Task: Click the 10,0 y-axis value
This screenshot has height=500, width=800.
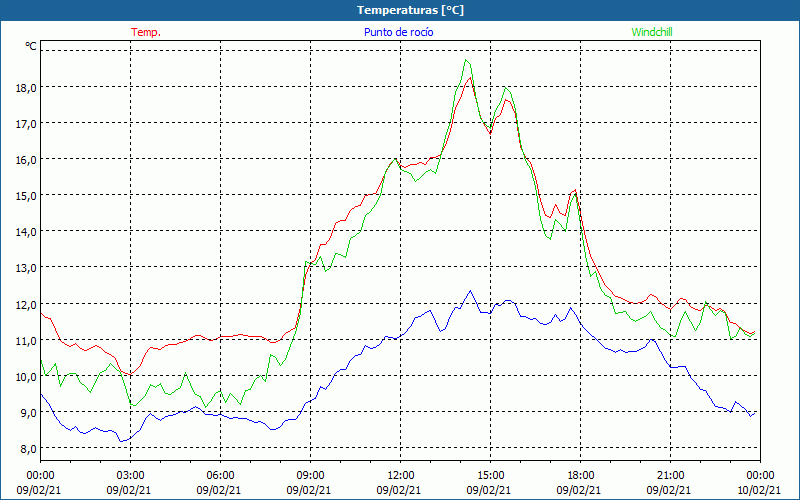Action: [x=27, y=377]
